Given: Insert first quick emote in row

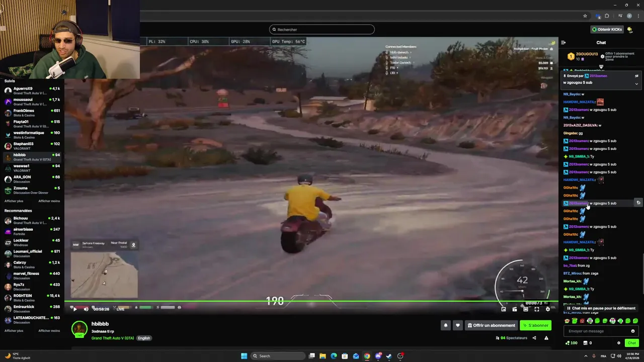Looking at the screenshot, I should tap(568, 321).
